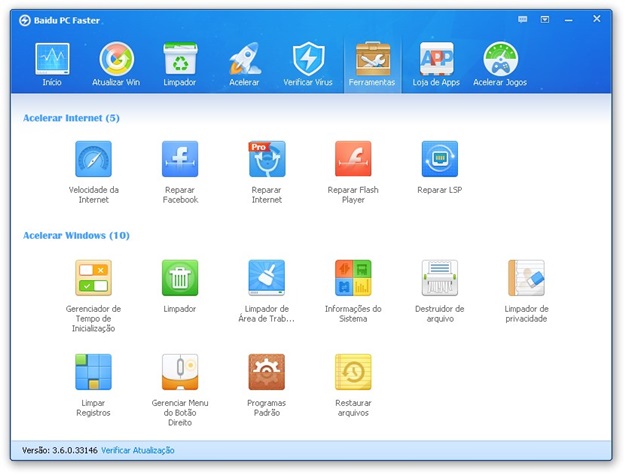This screenshot has height=475, width=625.
Task: Switch to Atualizar Win tab
Action: (116, 65)
